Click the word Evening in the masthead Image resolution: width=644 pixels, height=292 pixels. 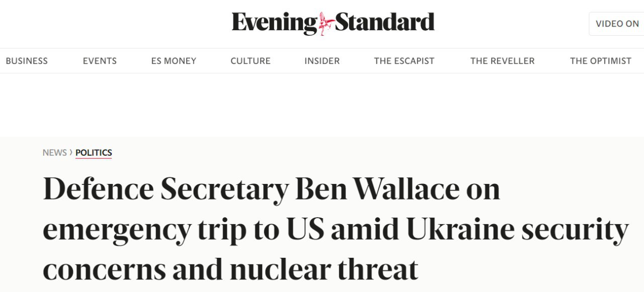point(274,23)
